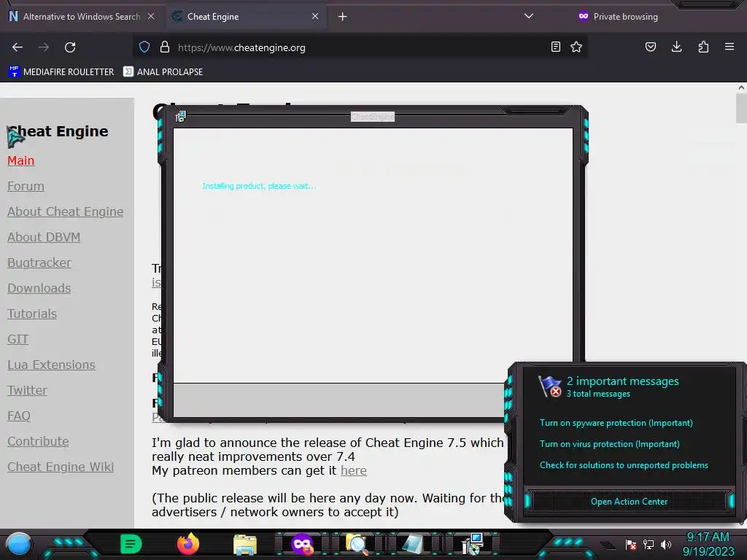Image resolution: width=747 pixels, height=560 pixels.
Task: Open the notepad-like taskbar icon
Action: (413, 545)
